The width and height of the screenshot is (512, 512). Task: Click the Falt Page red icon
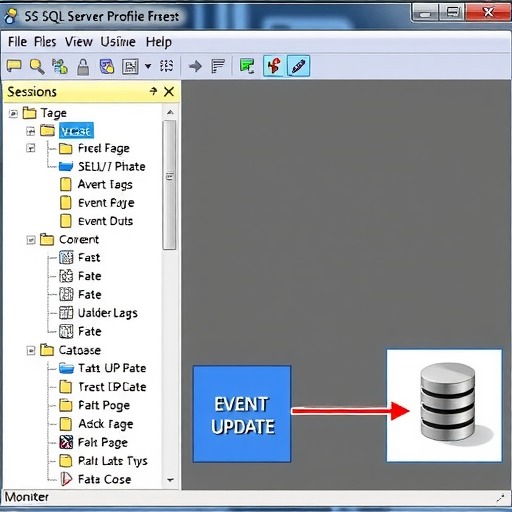pyautogui.click(x=66, y=442)
